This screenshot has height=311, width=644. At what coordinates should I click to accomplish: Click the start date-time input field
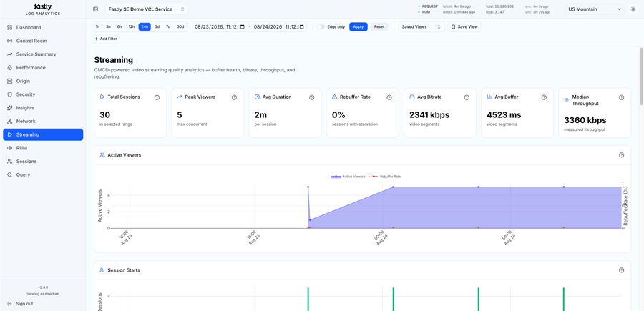point(220,26)
